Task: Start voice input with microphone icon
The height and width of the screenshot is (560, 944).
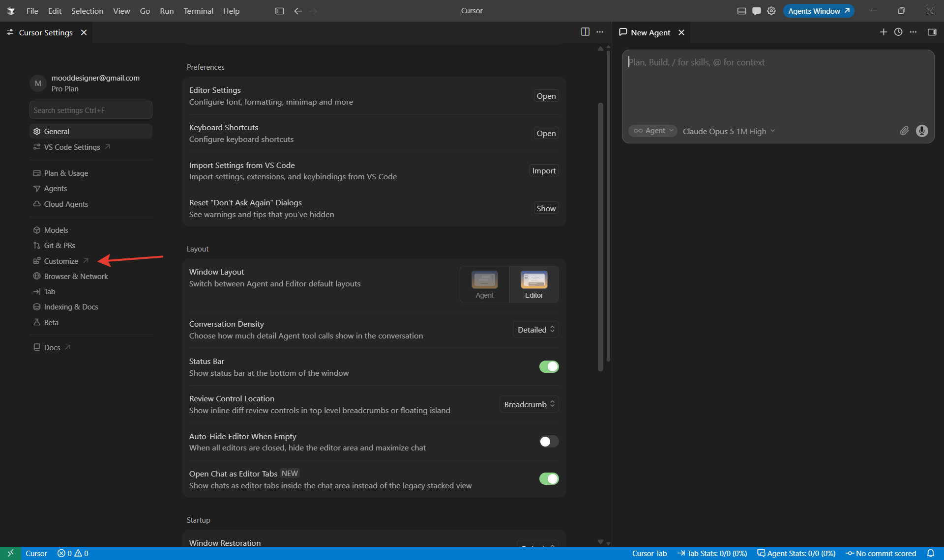Action: point(922,131)
